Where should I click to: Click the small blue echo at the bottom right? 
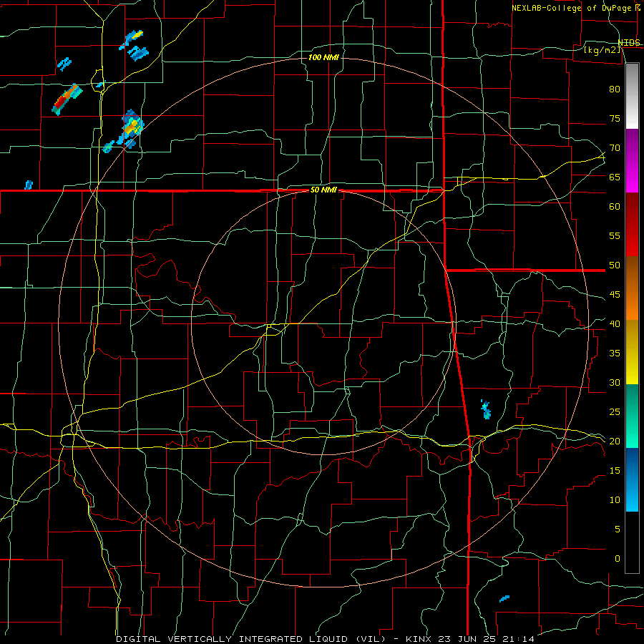[x=504, y=599]
